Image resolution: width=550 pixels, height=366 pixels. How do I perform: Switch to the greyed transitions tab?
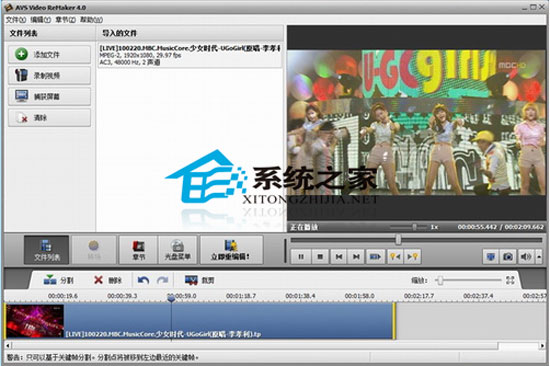[x=94, y=250]
